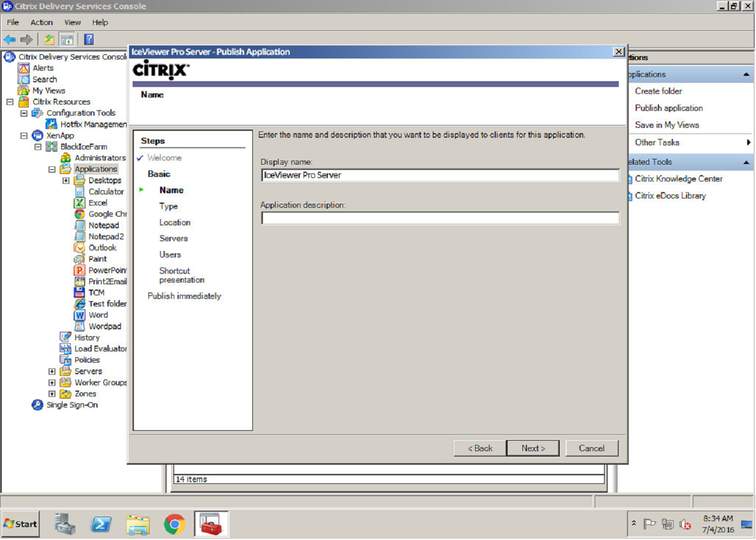Click the volume tray icon
Viewport: 756px width, 540px height.
pyautogui.click(x=685, y=524)
